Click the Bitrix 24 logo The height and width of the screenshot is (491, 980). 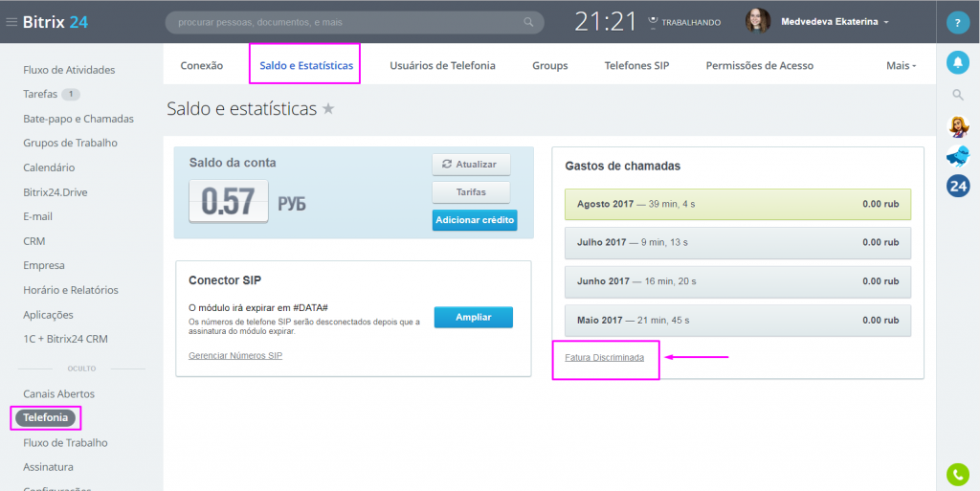tap(55, 22)
